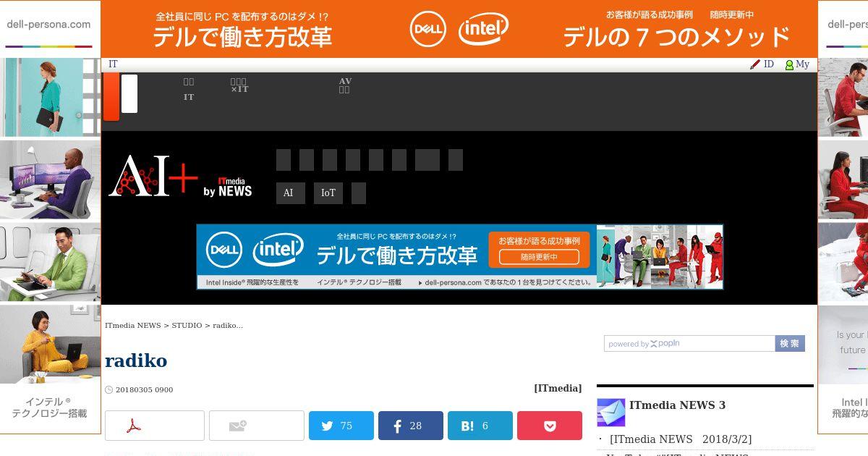This screenshot has width=868, height=456.
Task: Click the Intel logo in the top banner
Action: (x=483, y=29)
